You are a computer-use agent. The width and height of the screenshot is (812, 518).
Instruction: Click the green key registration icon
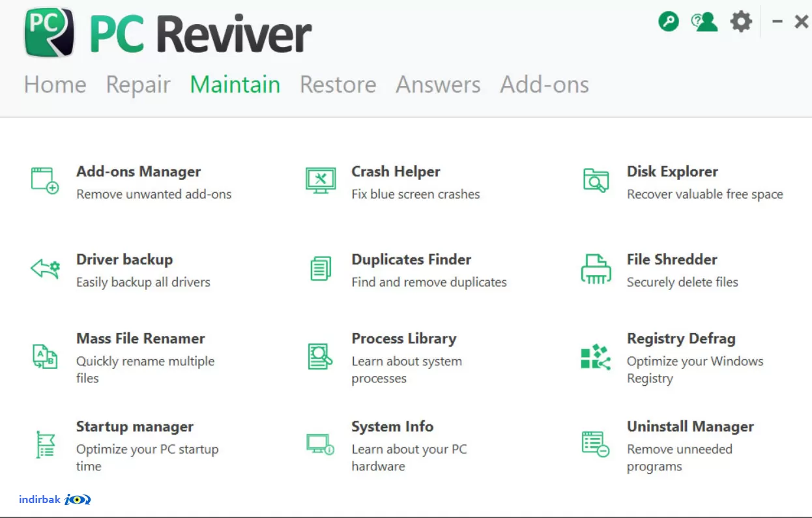(x=669, y=22)
